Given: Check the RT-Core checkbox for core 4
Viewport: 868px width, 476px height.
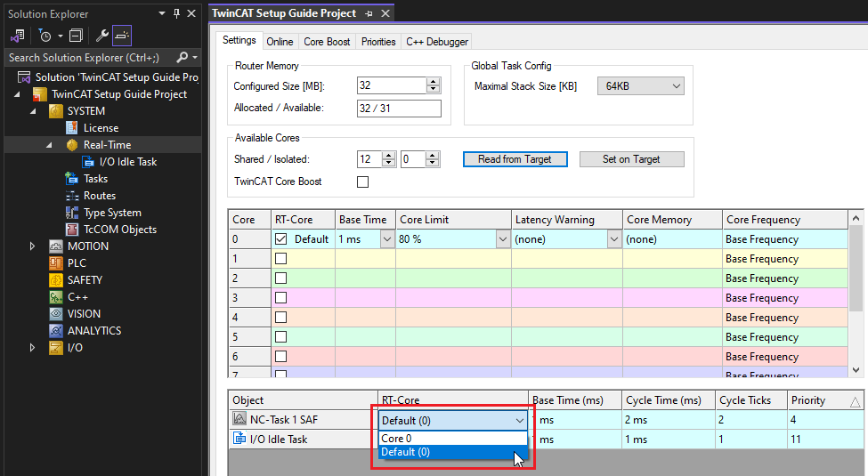Looking at the screenshot, I should [281, 317].
